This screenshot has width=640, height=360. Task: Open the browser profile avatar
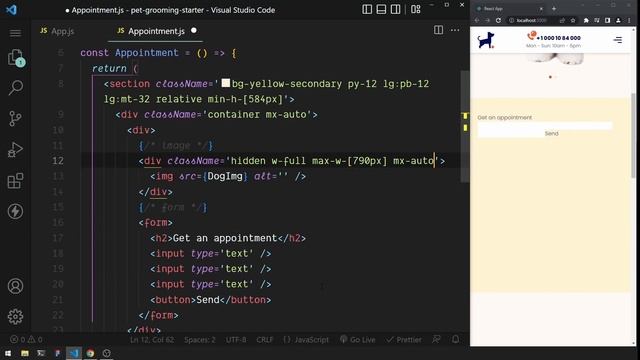click(618, 20)
